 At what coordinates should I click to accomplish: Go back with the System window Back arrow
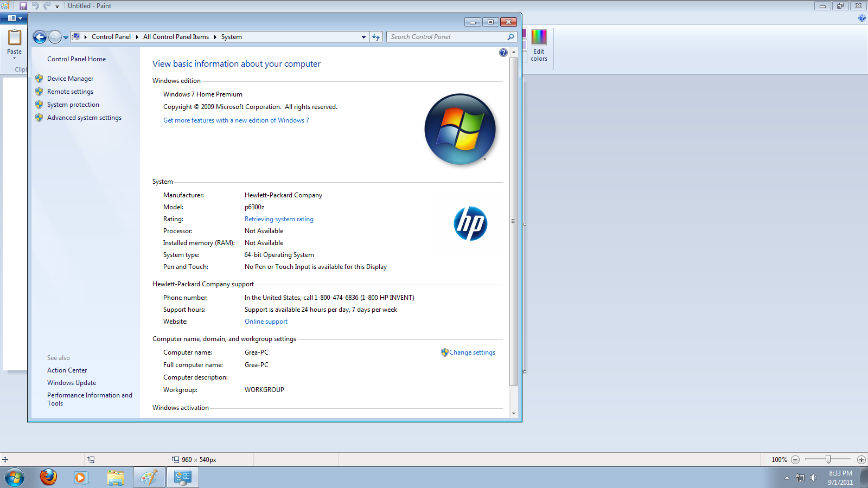click(40, 37)
